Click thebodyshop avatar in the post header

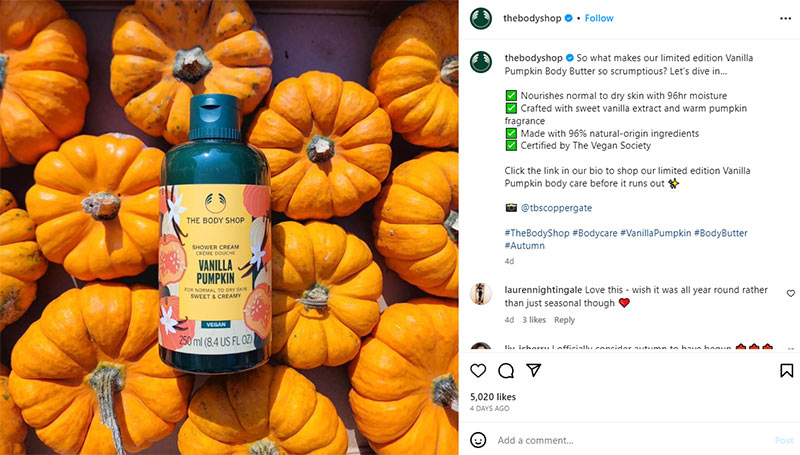pos(481,18)
